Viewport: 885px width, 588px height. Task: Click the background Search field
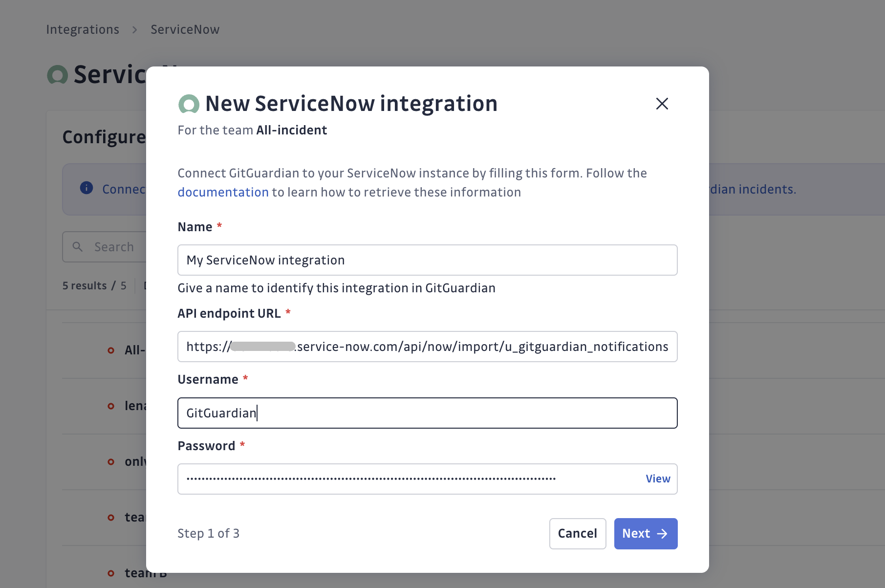click(105, 247)
